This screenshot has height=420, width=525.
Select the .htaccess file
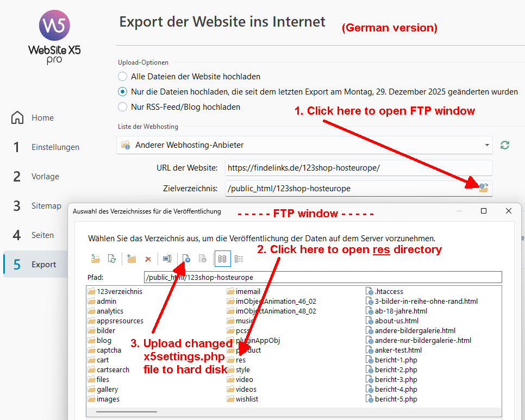389,292
